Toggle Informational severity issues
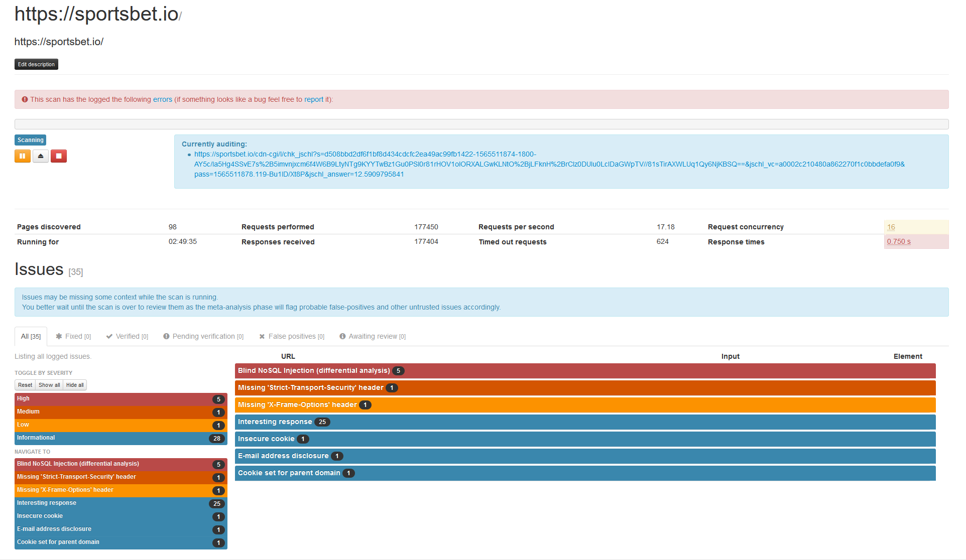Image resolution: width=966 pixels, height=560 pixels. tap(121, 439)
